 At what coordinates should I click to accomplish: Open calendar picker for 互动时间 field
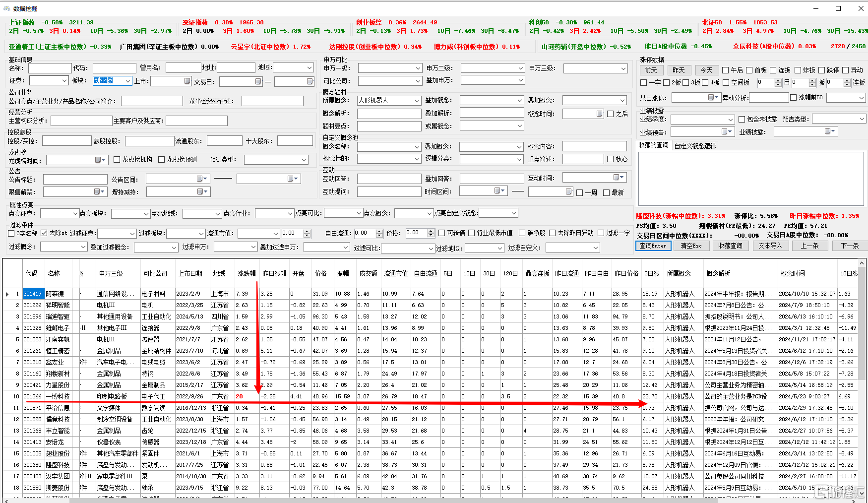tap(619, 178)
